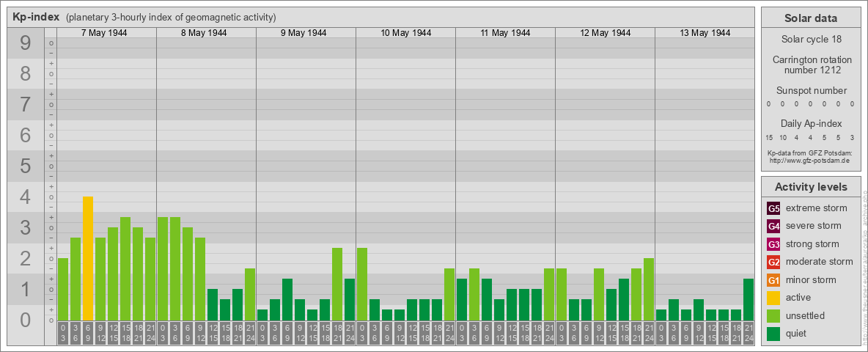Click the Kp scale number 0
Screen dimensions: 868x352
coord(26,320)
